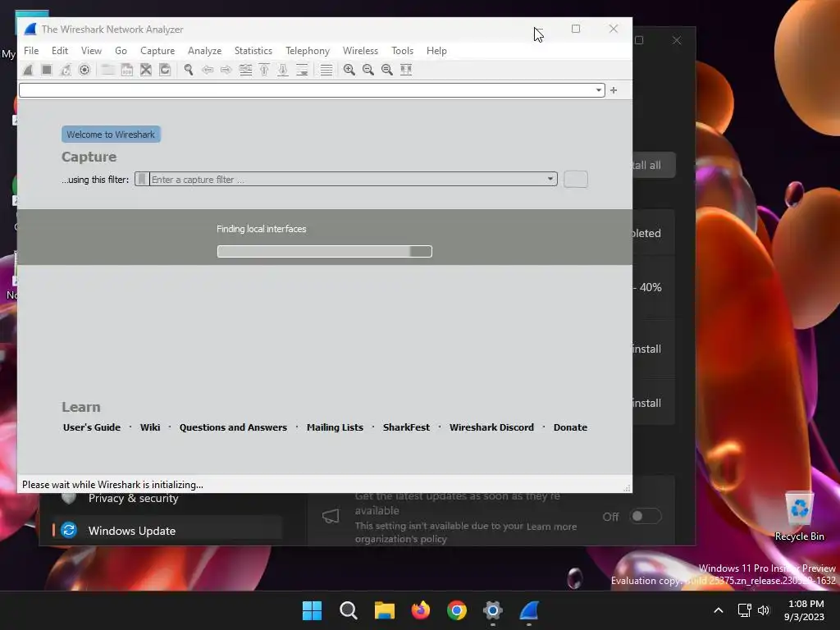
Task: Click the Welcome to Wireshark button
Action: pos(111,135)
